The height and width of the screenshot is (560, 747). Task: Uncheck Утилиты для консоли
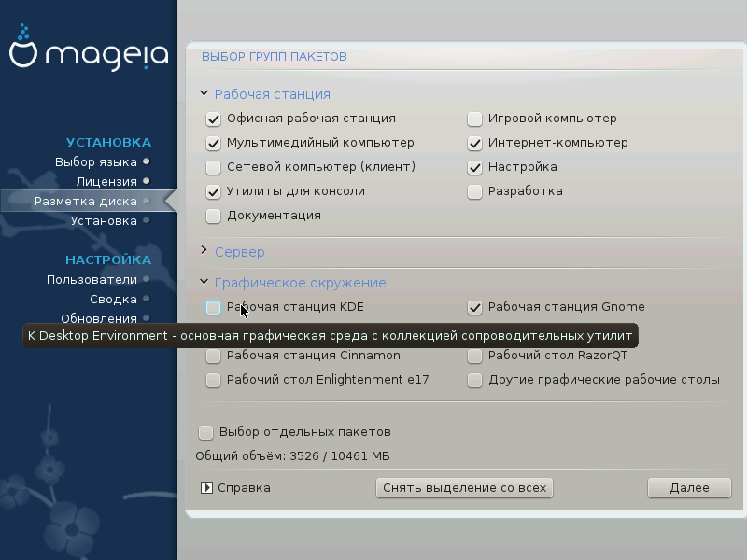click(x=213, y=191)
